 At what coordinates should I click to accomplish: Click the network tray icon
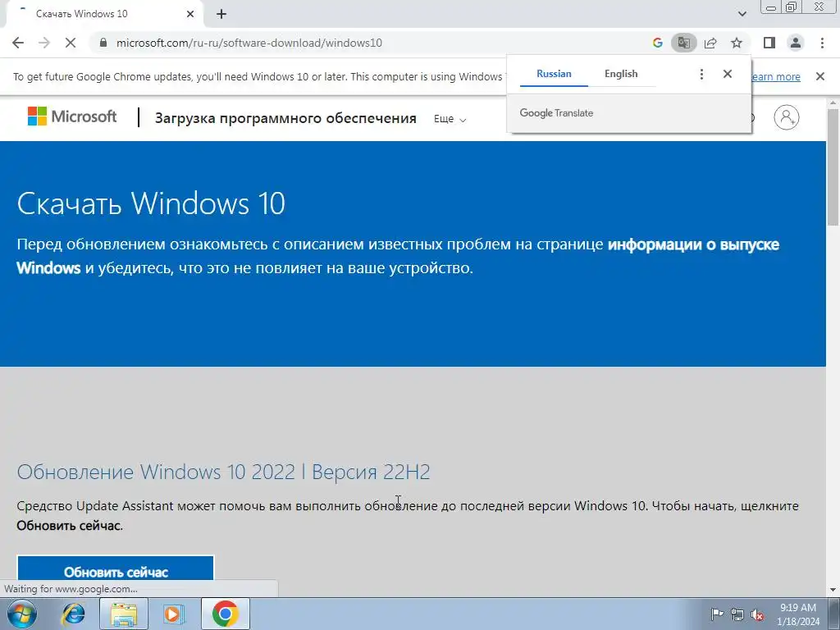pyautogui.click(x=737, y=614)
